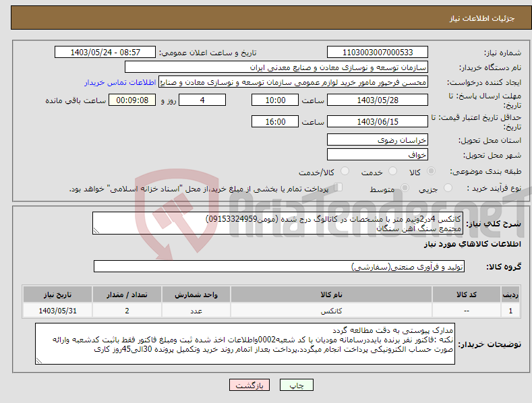Viewport: 532px width, 403px height.
Task: Click the remaining days field showing 4
Action: coord(202,100)
